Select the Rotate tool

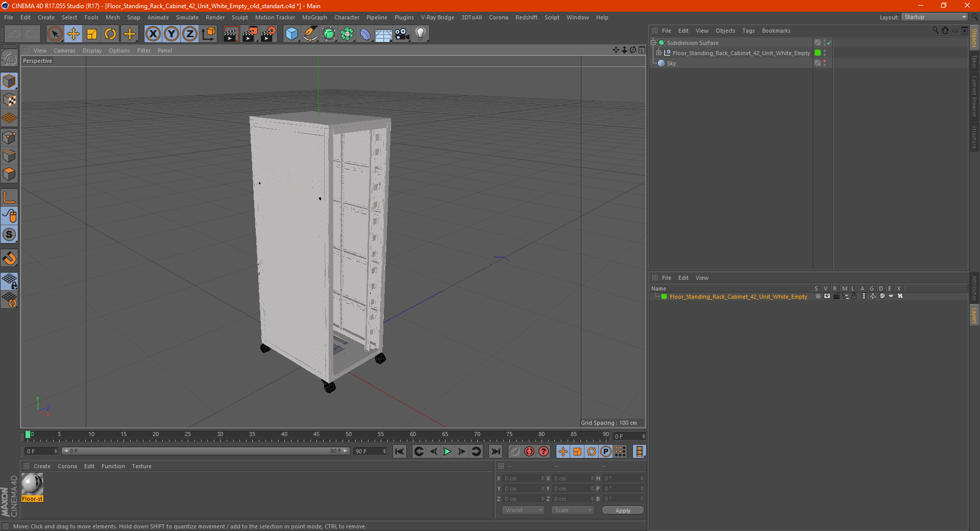click(x=110, y=34)
